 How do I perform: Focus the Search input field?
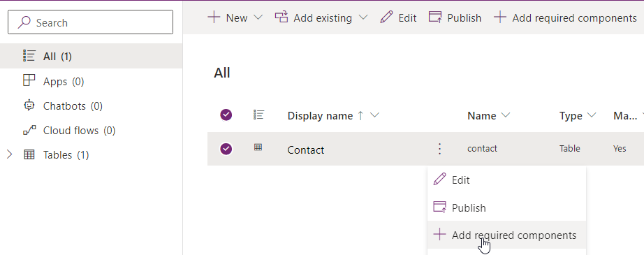pyautogui.click(x=90, y=22)
